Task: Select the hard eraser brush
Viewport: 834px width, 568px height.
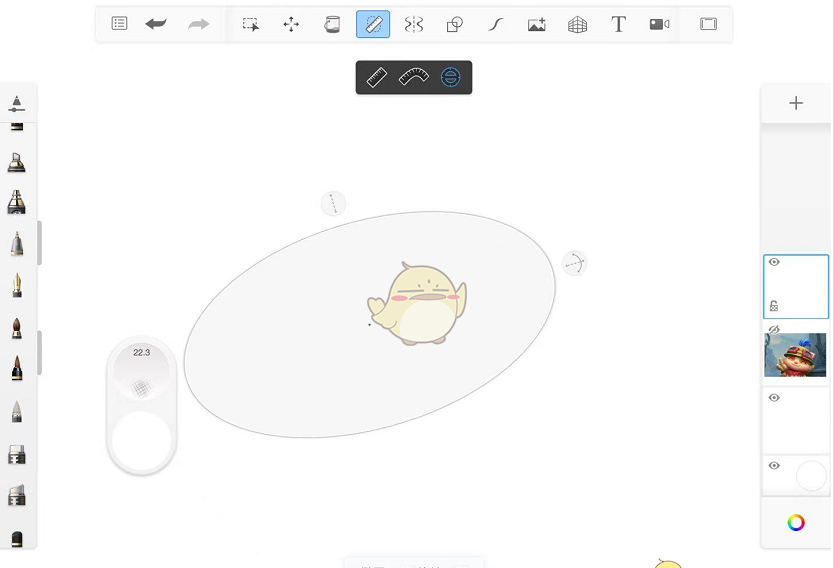Action: [x=17, y=455]
